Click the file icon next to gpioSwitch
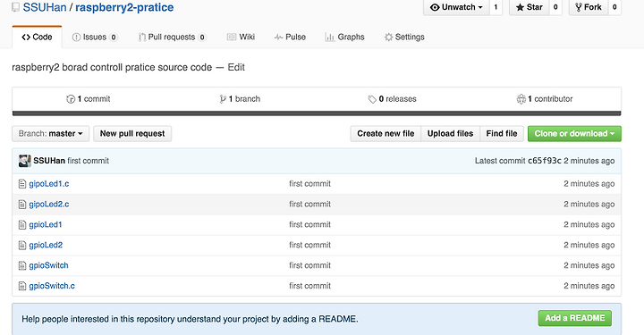This screenshot has height=335, width=644. 22,265
